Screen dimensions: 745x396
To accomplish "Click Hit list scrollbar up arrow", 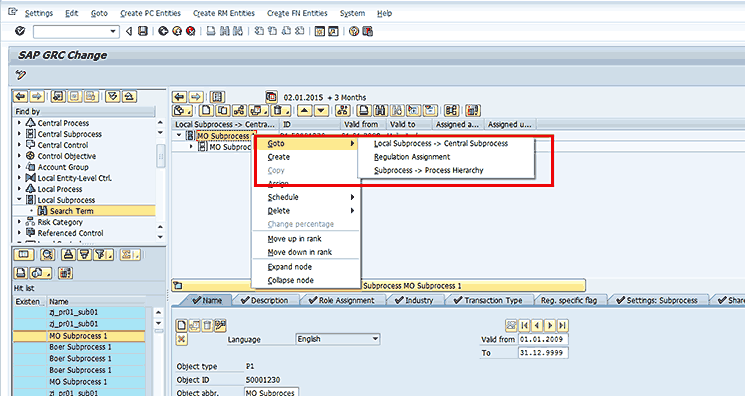I will 159,312.
